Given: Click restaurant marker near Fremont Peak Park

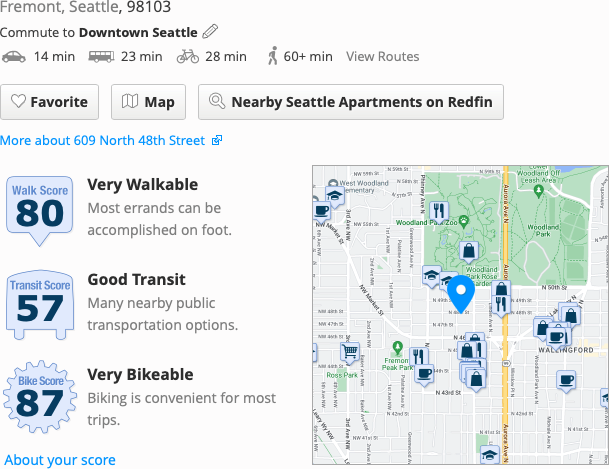Looking at the screenshot, I should coord(419,355).
